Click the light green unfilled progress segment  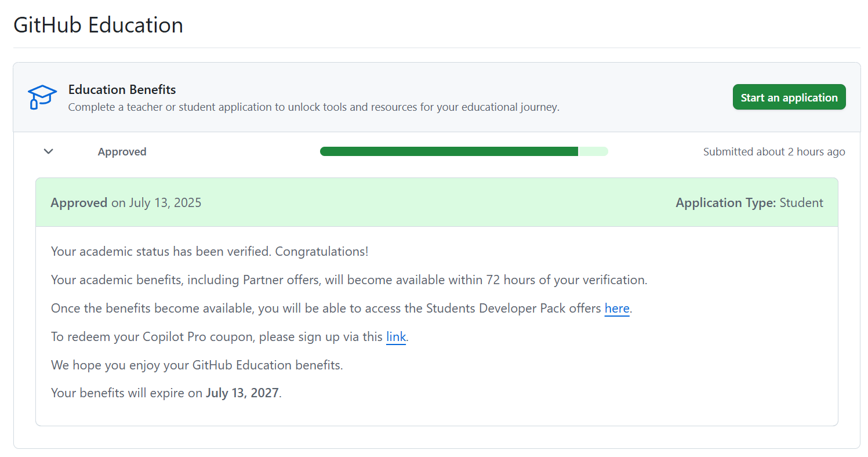(593, 151)
